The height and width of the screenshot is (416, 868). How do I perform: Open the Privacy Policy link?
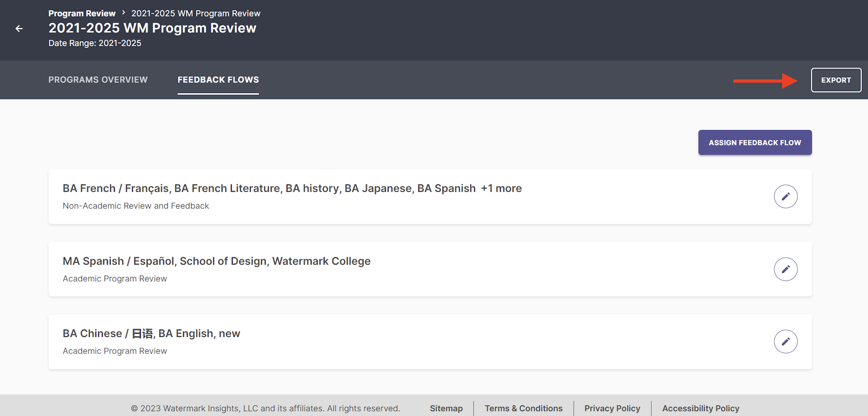click(x=612, y=408)
